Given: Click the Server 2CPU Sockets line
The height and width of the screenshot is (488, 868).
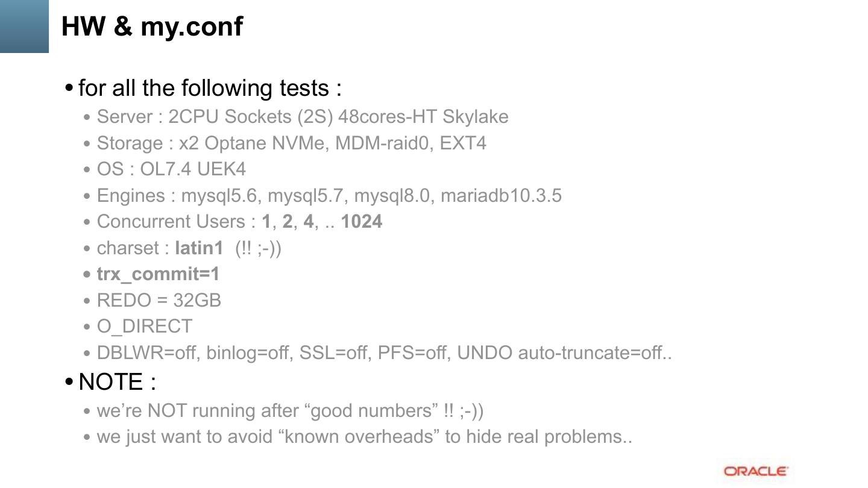Looking at the screenshot, I should coord(302,117).
